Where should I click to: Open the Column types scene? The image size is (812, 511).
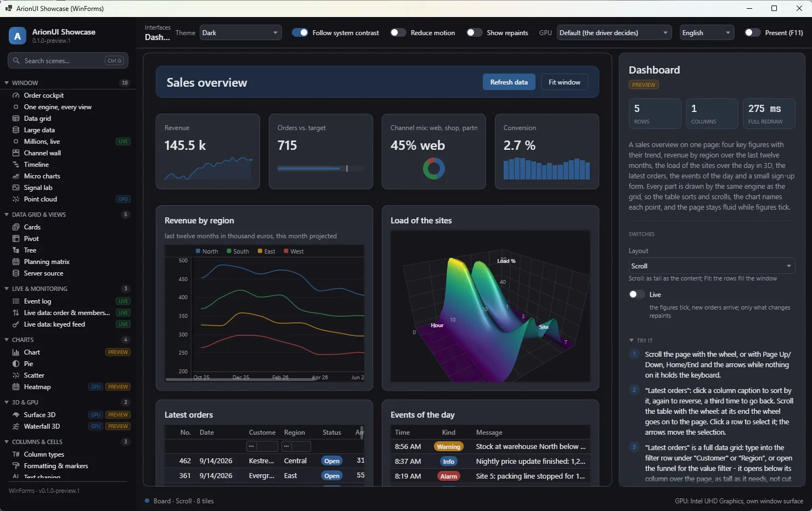(x=44, y=454)
